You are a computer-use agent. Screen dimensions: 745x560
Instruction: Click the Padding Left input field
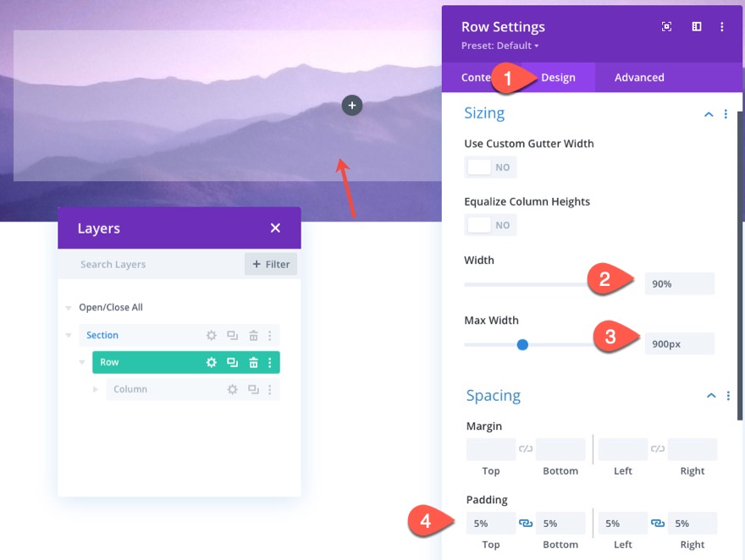(622, 524)
